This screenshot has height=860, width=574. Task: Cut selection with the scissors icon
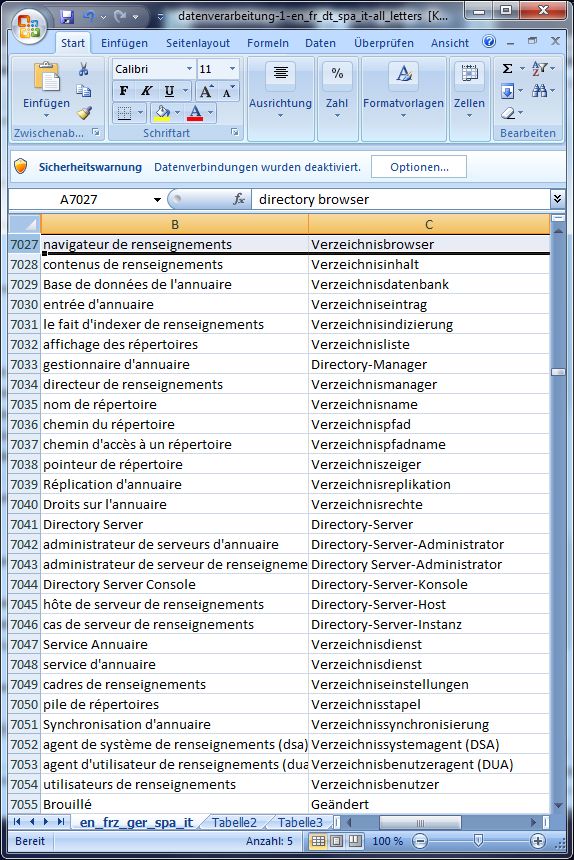83,69
